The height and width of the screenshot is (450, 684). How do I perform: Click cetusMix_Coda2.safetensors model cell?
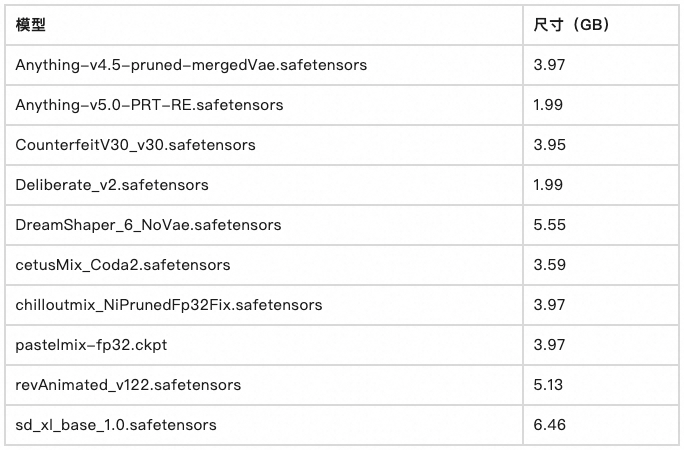tap(123, 265)
